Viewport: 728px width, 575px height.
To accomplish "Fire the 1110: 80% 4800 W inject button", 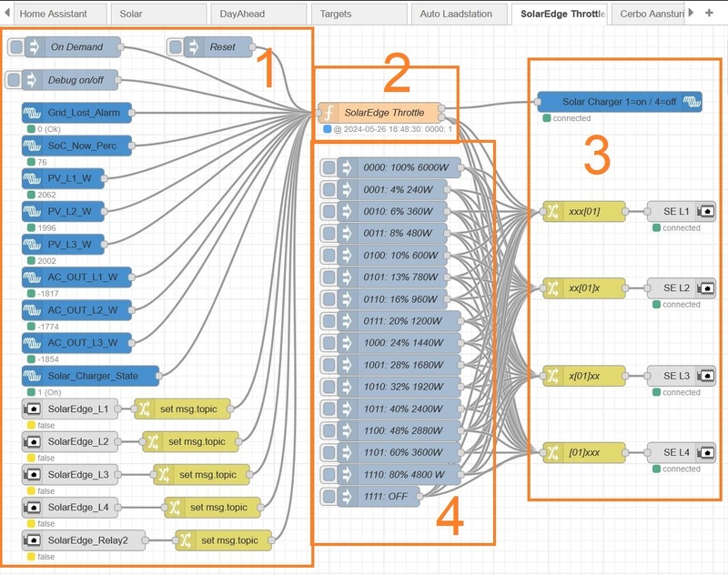I will click(329, 474).
